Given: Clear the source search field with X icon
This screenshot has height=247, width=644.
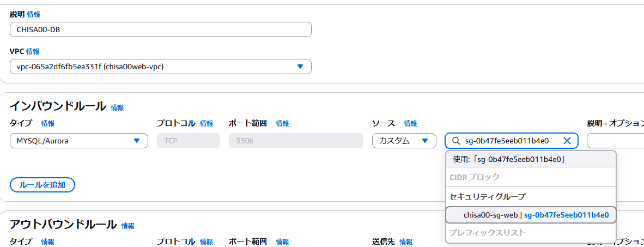Looking at the screenshot, I should [567, 141].
